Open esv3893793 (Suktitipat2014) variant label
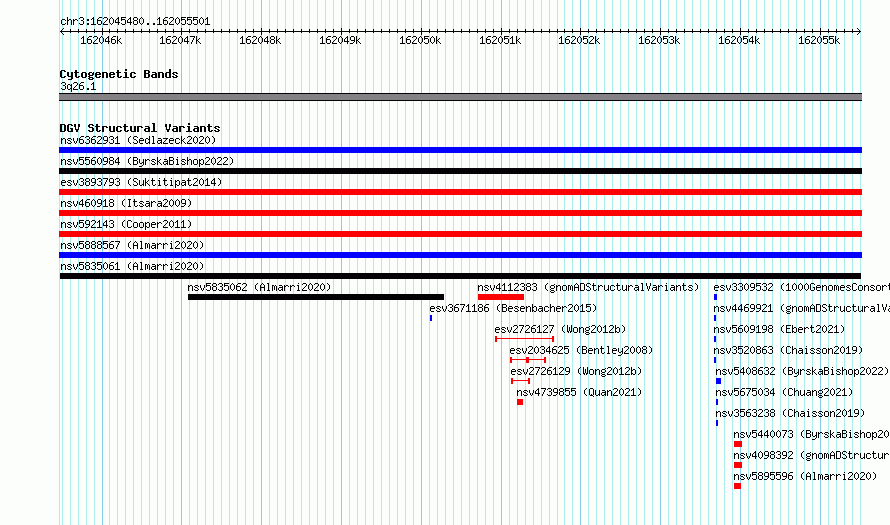Image resolution: width=890 pixels, height=525 pixels. 141,182
